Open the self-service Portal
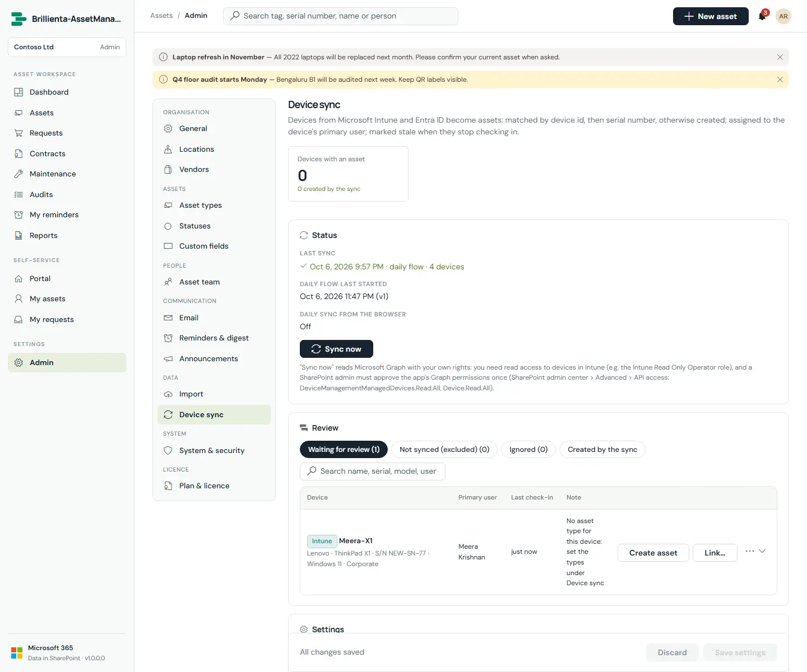This screenshot has width=807, height=672. coord(67,278)
